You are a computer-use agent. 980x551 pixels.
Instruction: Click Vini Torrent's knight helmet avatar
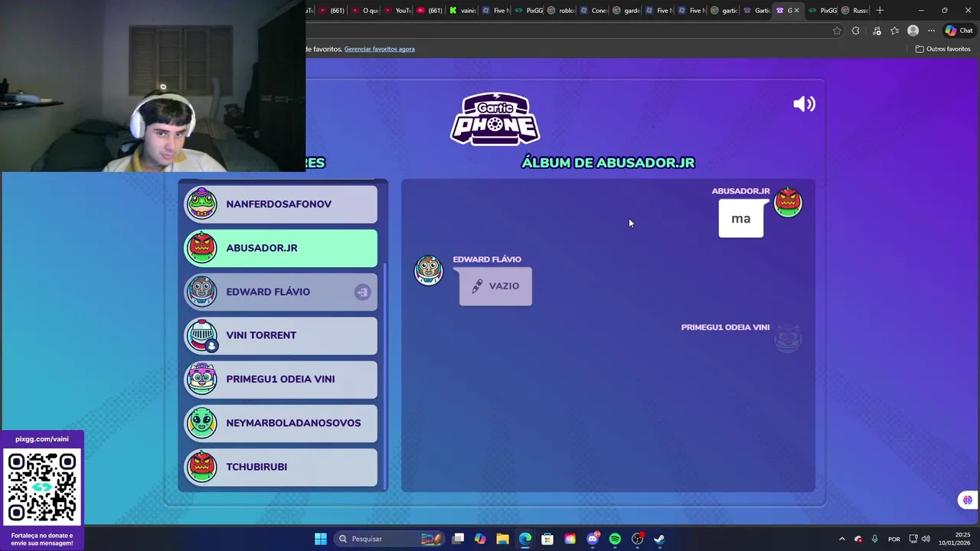point(202,335)
